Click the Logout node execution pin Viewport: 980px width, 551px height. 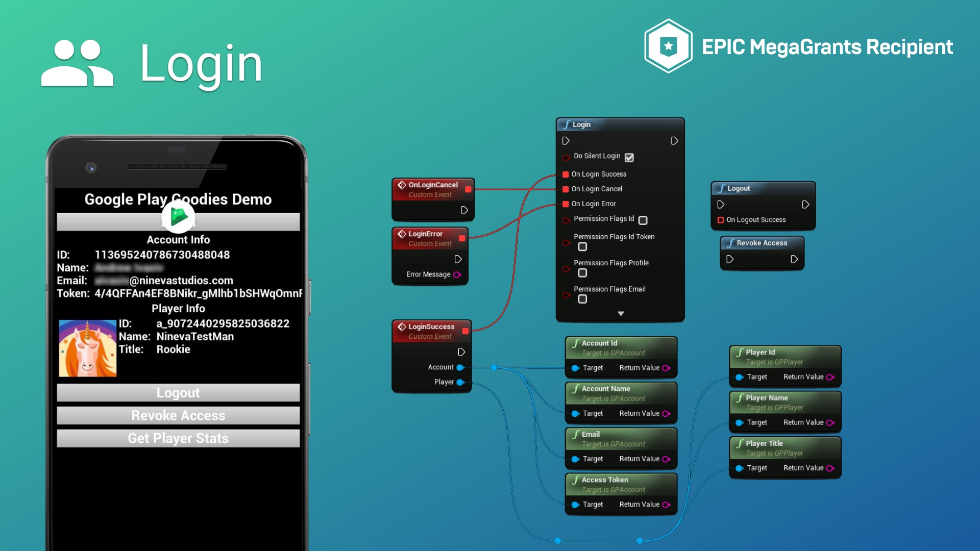[x=721, y=204]
